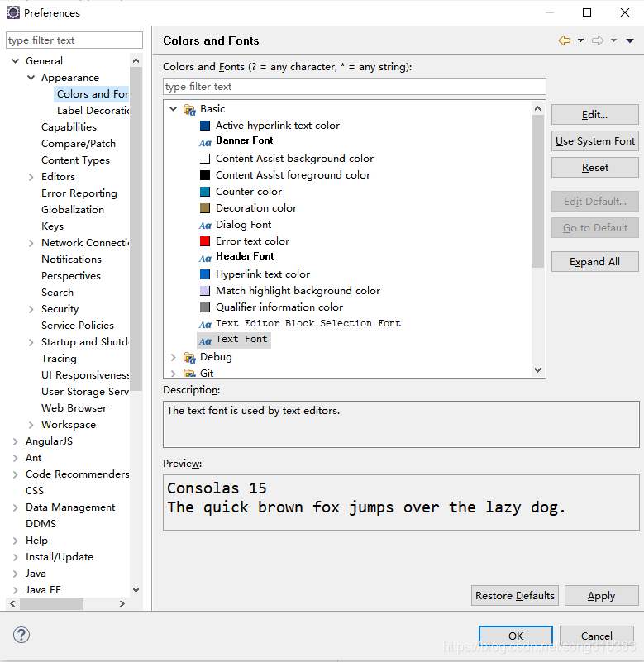
Task: Click the Restore Defaults button
Action: coord(515,595)
